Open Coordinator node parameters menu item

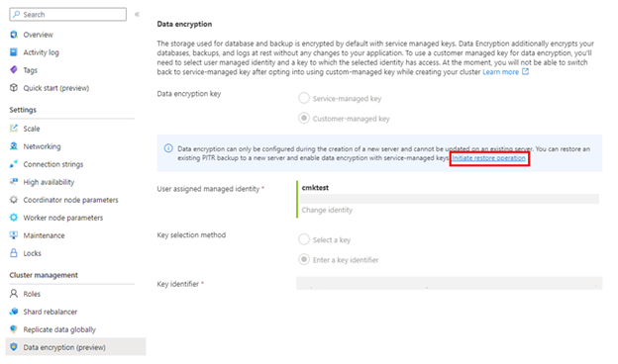click(x=70, y=200)
